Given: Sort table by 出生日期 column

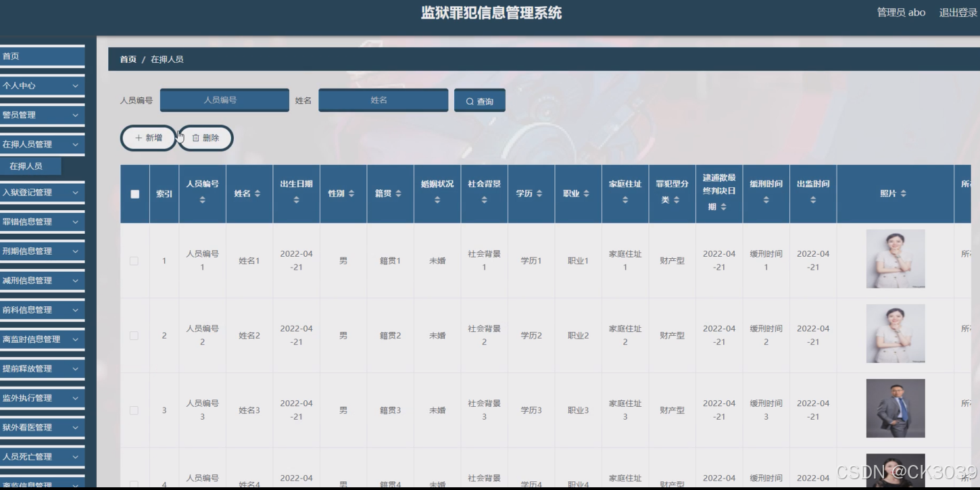Looking at the screenshot, I should click(296, 200).
